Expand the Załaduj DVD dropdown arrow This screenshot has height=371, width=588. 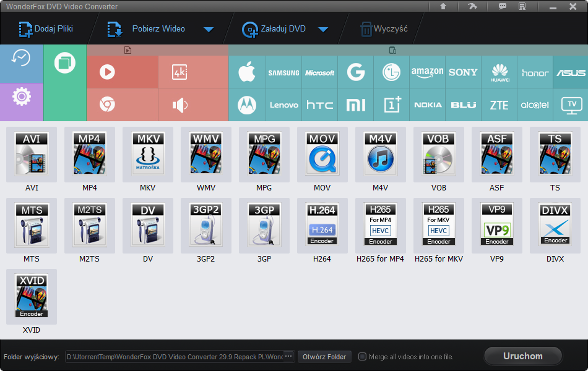pyautogui.click(x=323, y=29)
